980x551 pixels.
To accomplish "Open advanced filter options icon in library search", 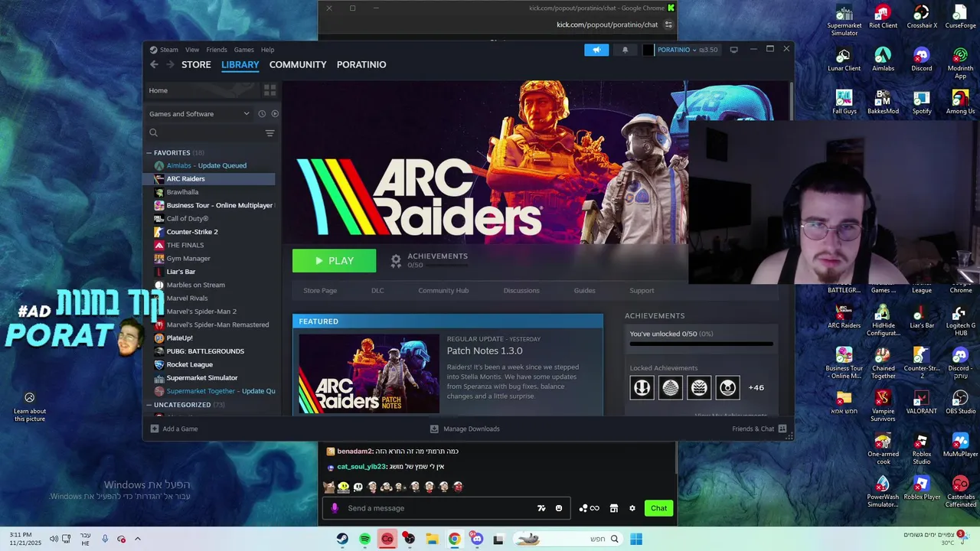I will point(269,133).
